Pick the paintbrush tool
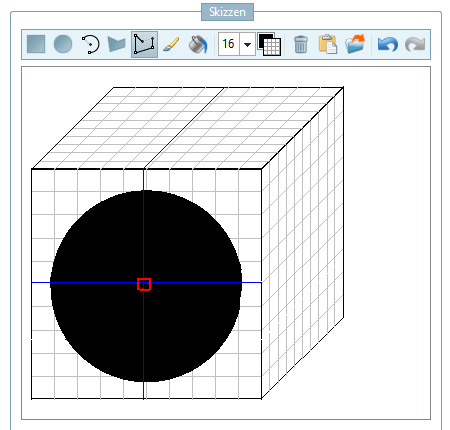The image size is (450, 430). pos(171,44)
